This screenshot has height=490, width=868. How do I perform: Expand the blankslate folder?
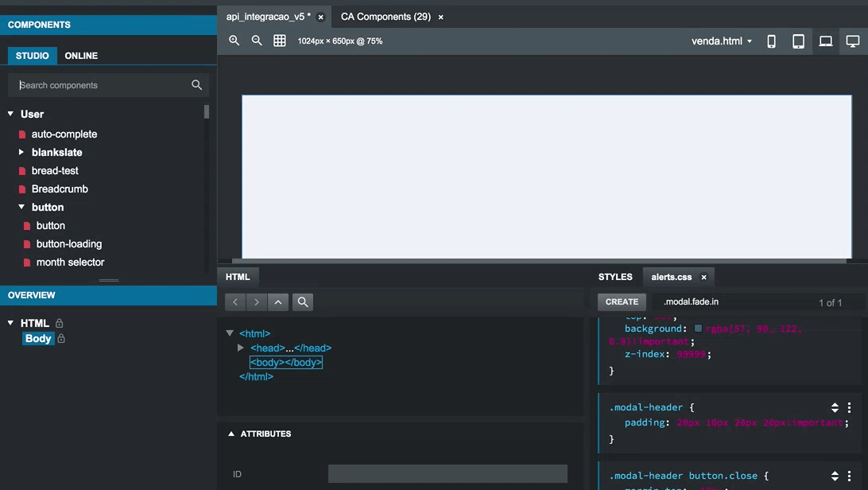tap(21, 152)
